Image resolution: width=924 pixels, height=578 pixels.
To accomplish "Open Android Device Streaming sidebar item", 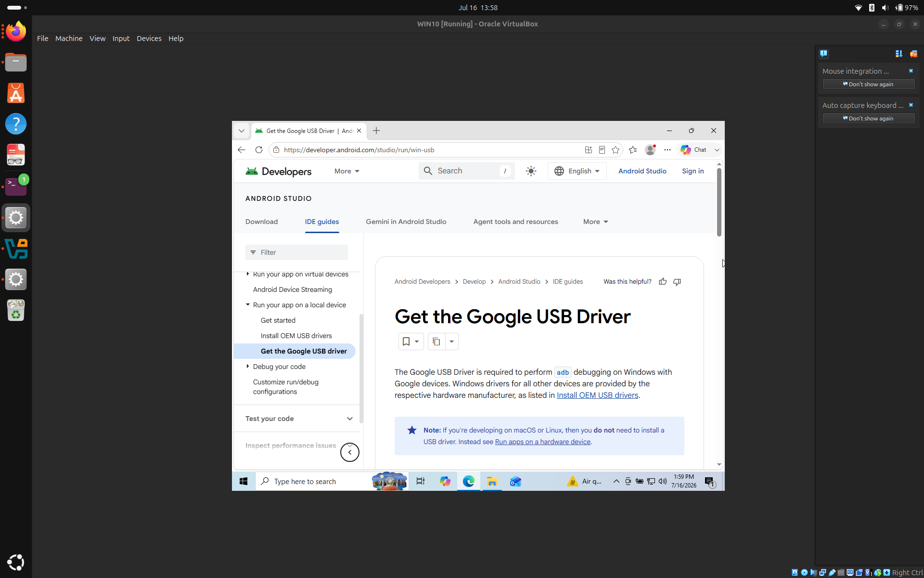I will coord(293,289).
